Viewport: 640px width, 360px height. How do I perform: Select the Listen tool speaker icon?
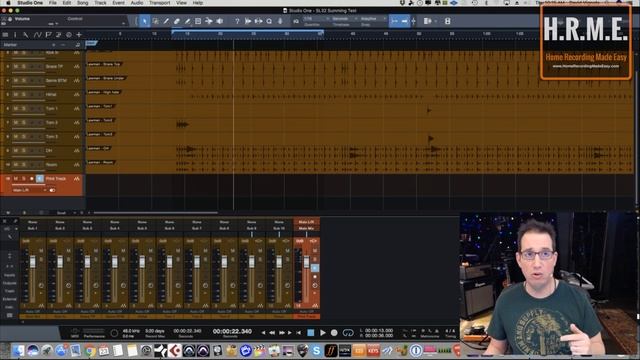tap(220, 21)
